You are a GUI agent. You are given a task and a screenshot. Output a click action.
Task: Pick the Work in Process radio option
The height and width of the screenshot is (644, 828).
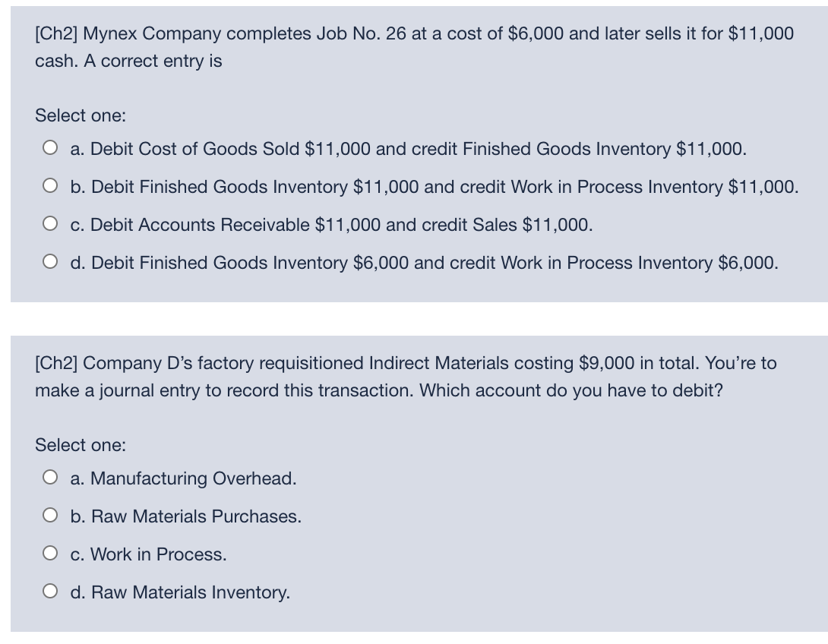(50, 553)
